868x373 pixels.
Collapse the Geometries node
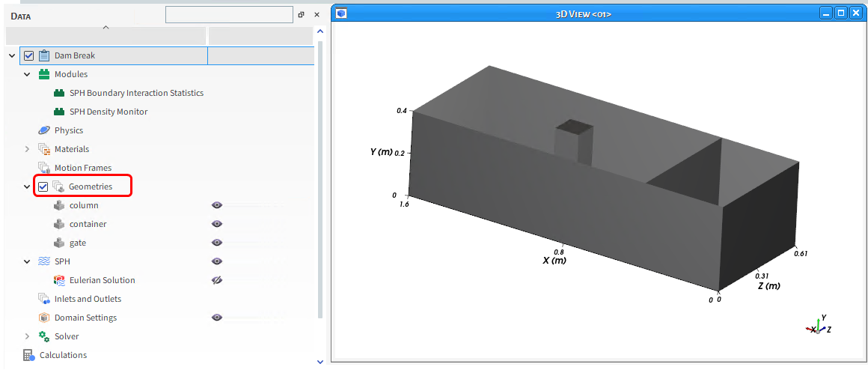click(27, 186)
